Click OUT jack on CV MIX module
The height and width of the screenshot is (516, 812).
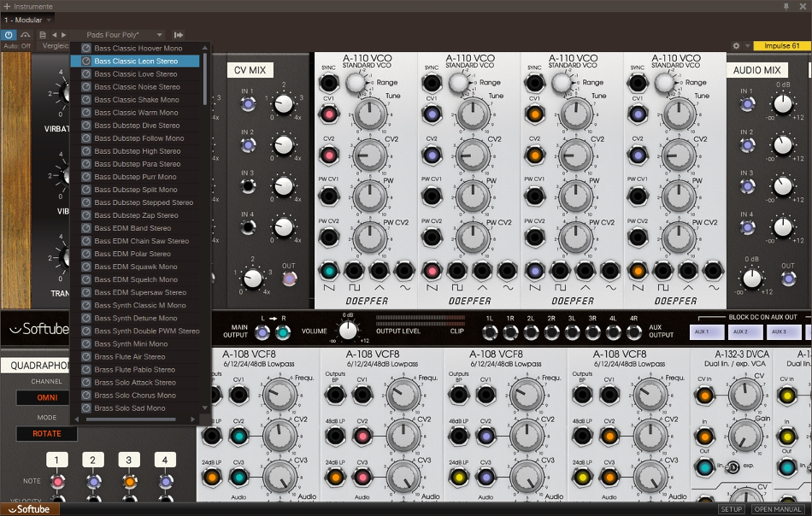289,279
